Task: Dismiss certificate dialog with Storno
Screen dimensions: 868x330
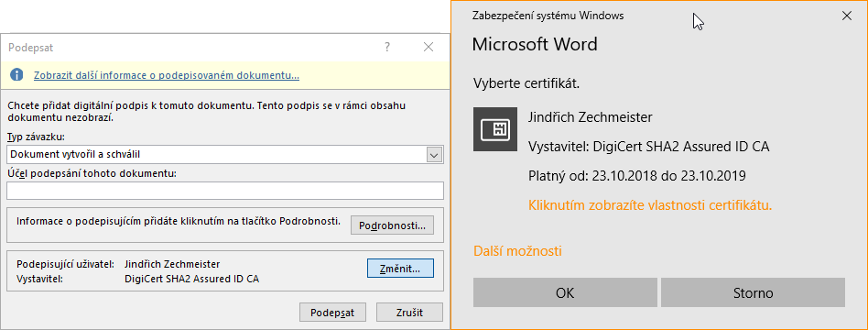Action: click(x=753, y=292)
